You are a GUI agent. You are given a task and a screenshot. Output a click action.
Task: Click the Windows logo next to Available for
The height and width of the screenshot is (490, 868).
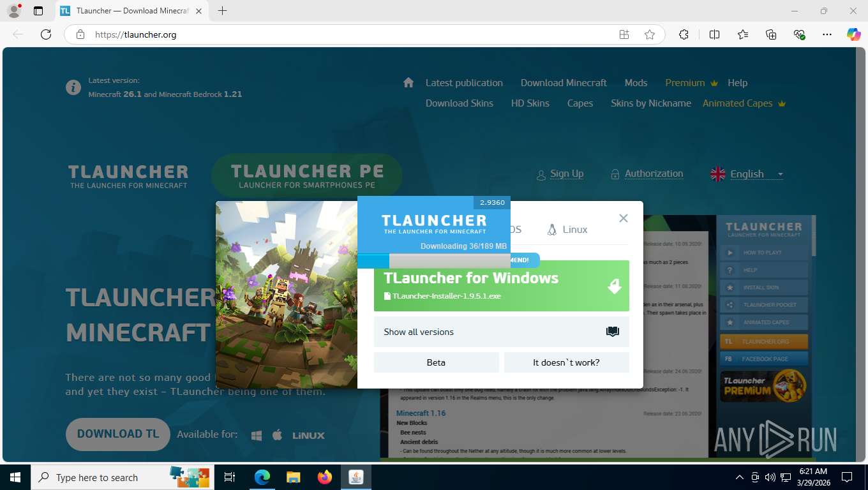pos(257,435)
